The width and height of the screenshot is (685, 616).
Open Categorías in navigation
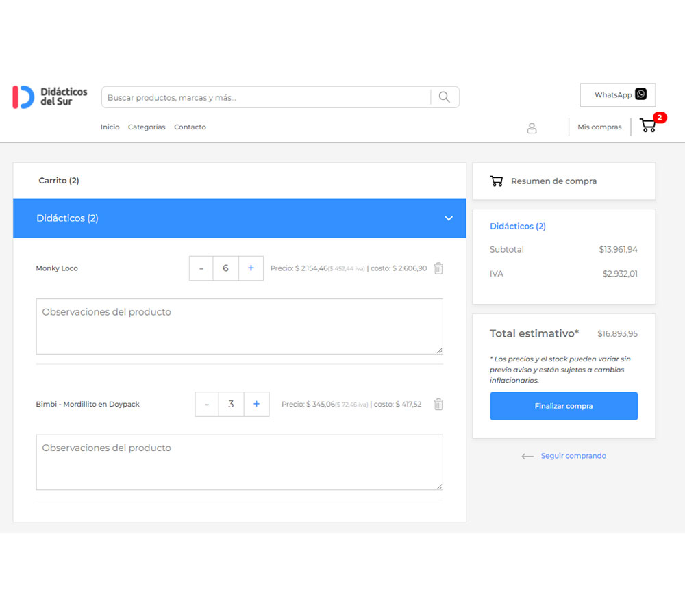[147, 127]
